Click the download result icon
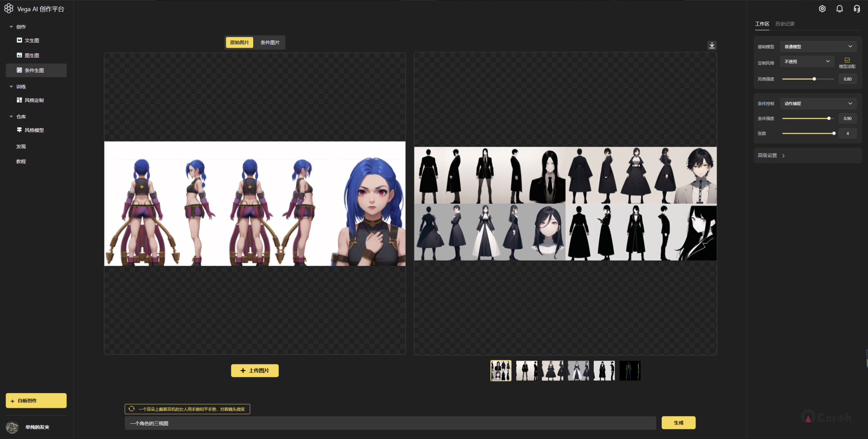Viewport: 868px width, 439px height. 712,45
